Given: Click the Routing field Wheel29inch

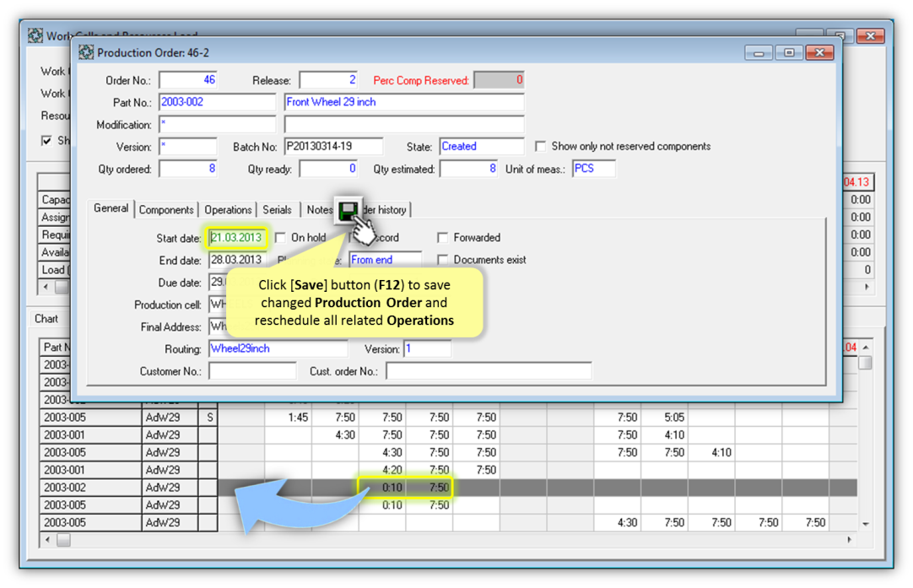Looking at the screenshot, I should [x=278, y=348].
